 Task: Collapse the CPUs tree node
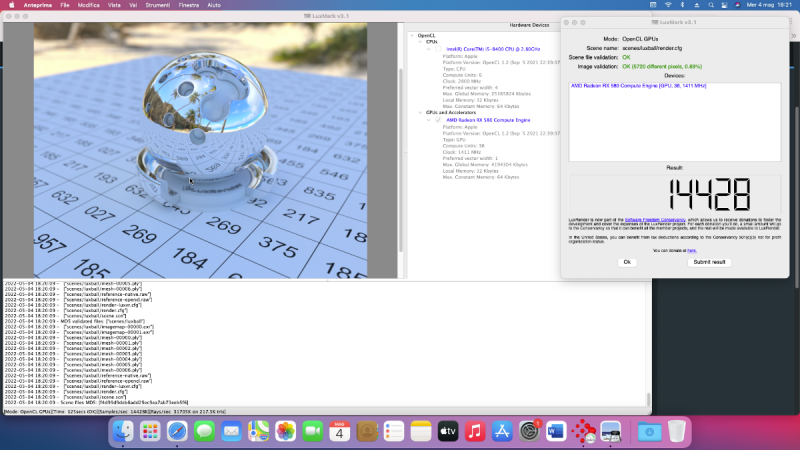coord(420,42)
